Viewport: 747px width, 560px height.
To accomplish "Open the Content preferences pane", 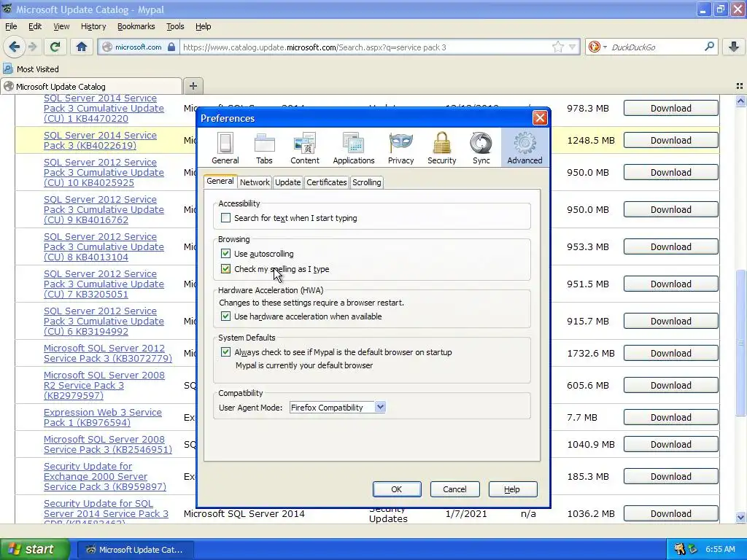I will tap(304, 148).
